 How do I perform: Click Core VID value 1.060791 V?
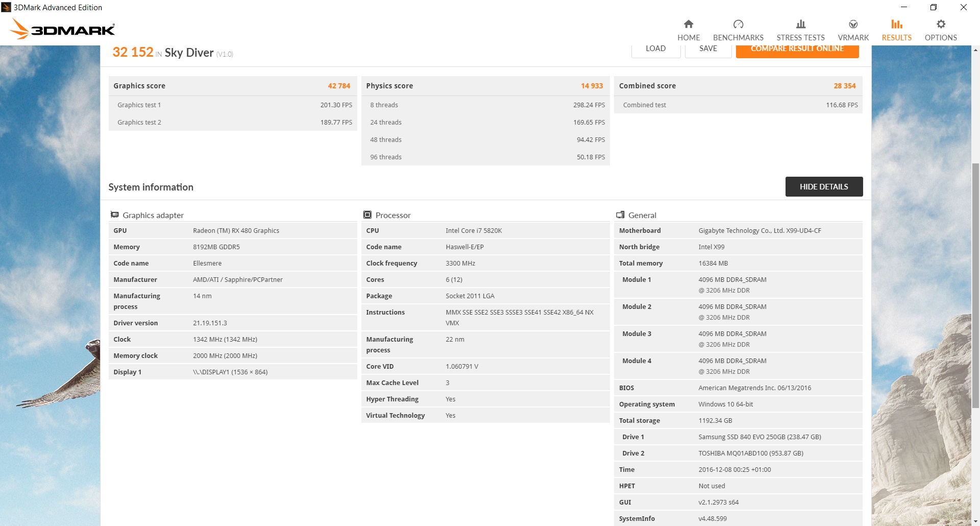(x=462, y=366)
